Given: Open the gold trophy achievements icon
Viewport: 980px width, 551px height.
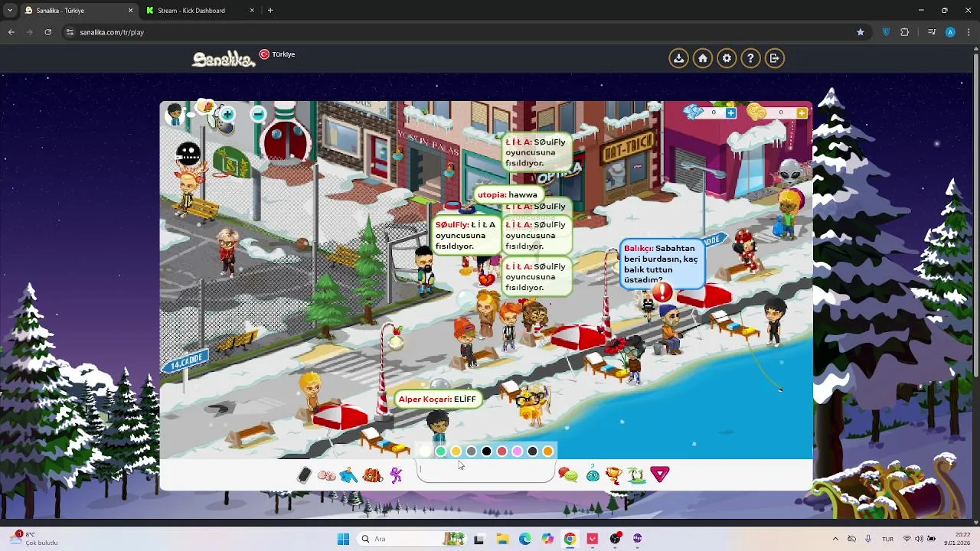Looking at the screenshot, I should [614, 475].
